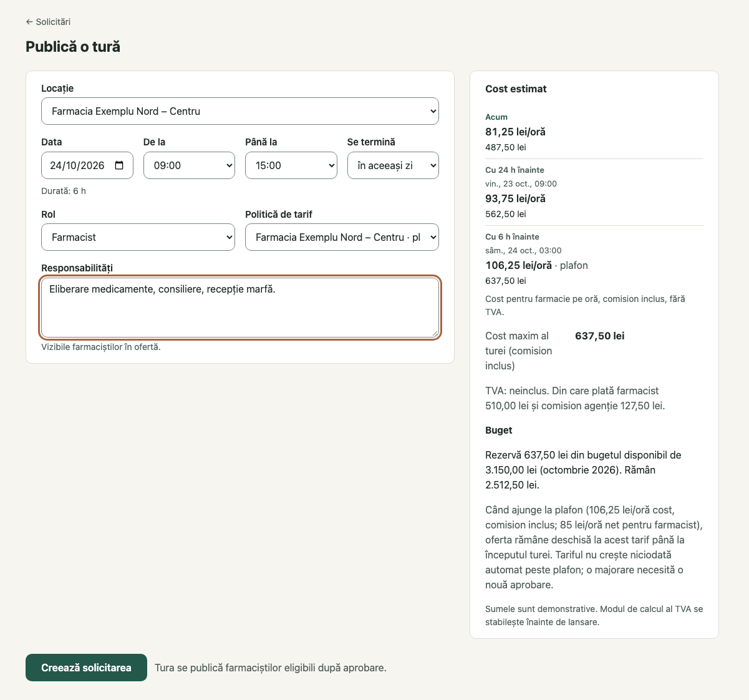
Task: Go back via the Solicitări link
Action: pos(48,22)
